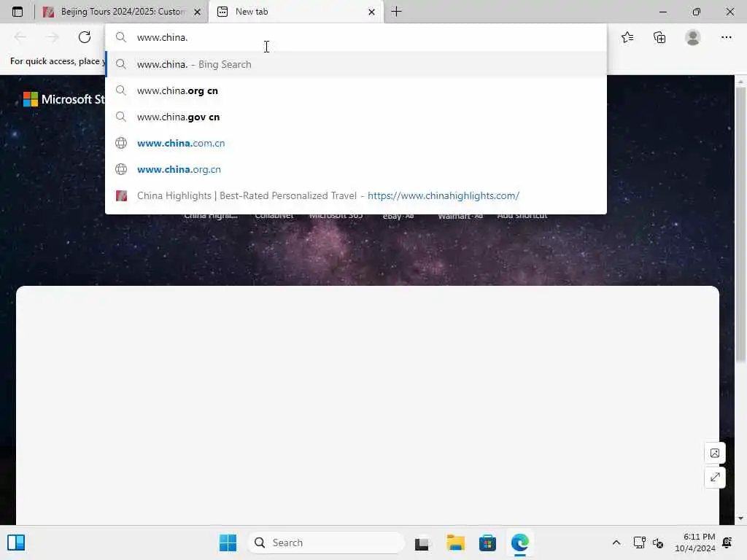Close the New tab tab
747x560 pixels.
coord(371,12)
